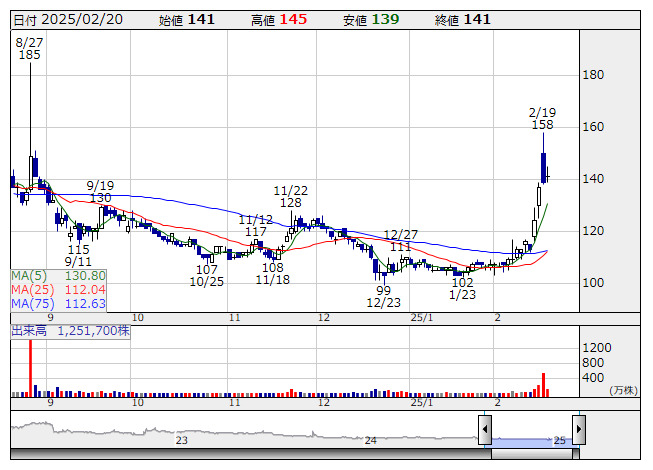This screenshot has height=470, width=653.
Task: Click the 102 1/23 low annotation
Action: click(462, 288)
